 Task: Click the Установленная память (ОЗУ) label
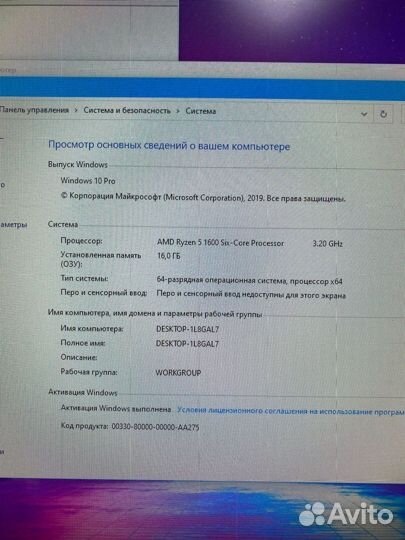click(x=101, y=260)
